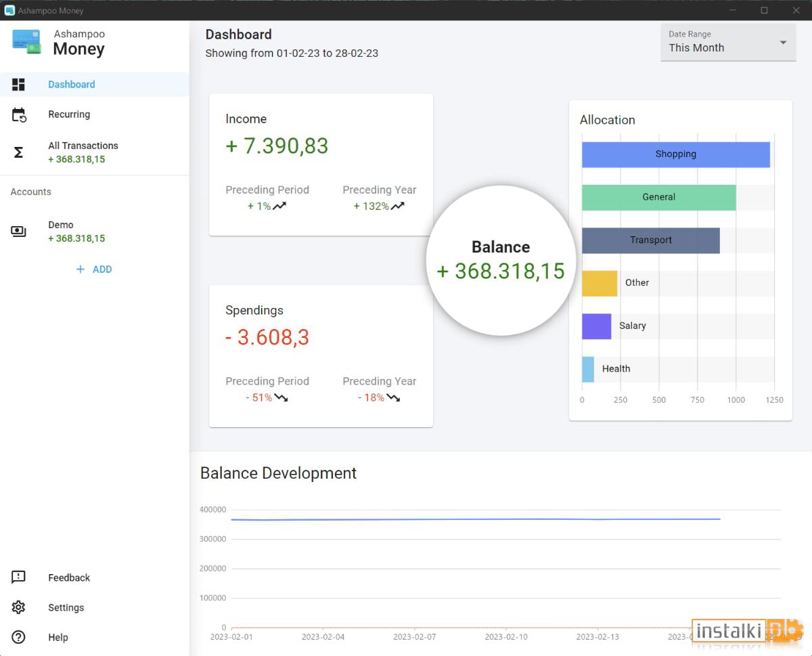Open the Demo account entry
The image size is (812, 656).
pyautogui.click(x=95, y=232)
